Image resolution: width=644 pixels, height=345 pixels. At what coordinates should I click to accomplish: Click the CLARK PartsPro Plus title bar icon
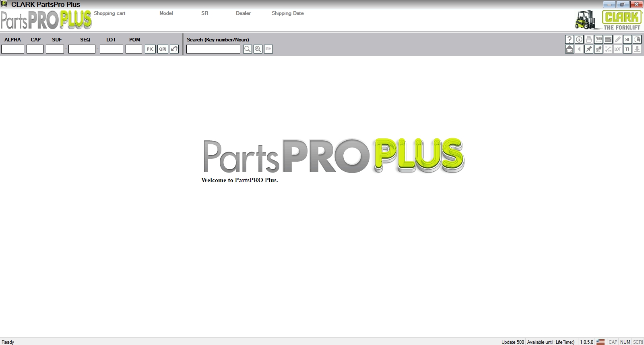[4, 4]
